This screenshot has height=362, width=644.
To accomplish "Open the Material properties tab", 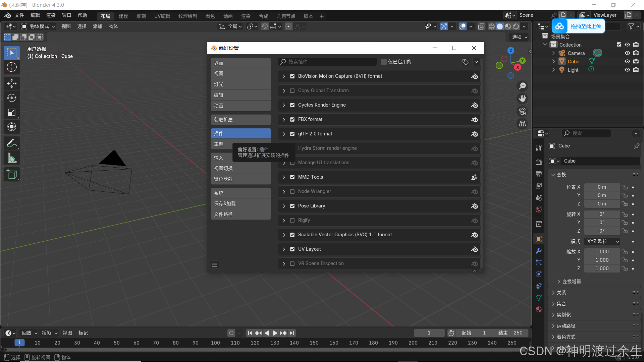I will 539,309.
